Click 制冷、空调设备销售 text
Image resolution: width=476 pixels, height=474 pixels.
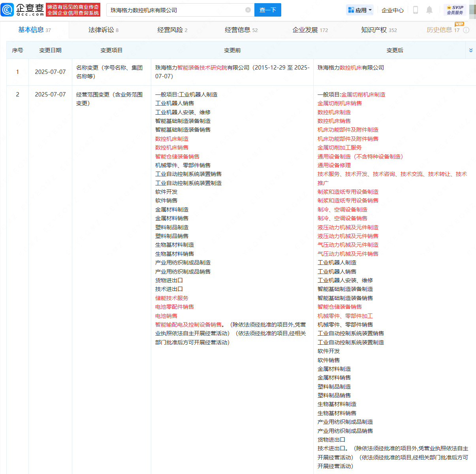[342, 218]
